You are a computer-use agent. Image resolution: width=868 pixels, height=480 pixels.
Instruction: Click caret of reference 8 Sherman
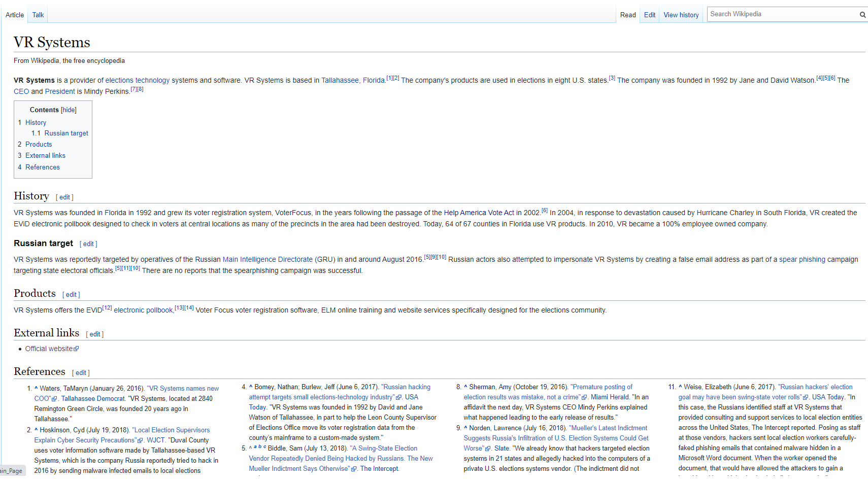465,387
